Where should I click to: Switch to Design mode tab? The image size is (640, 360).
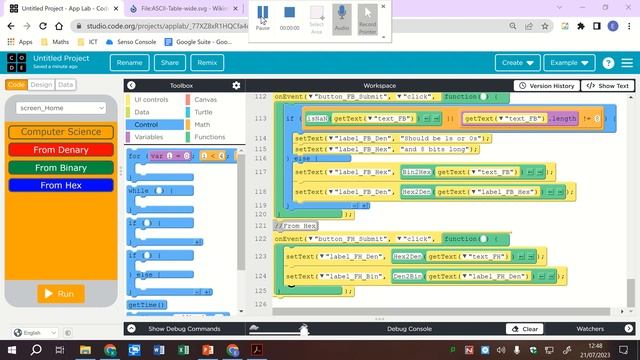(41, 84)
